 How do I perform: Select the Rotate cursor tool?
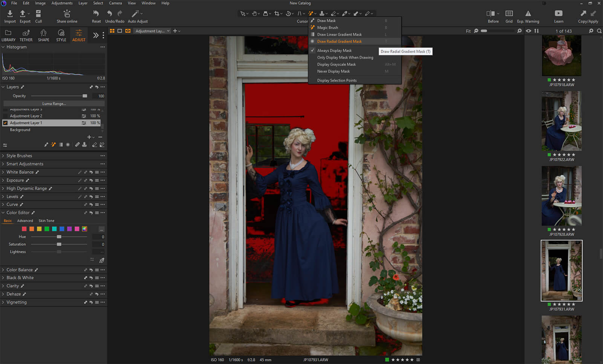click(x=288, y=14)
